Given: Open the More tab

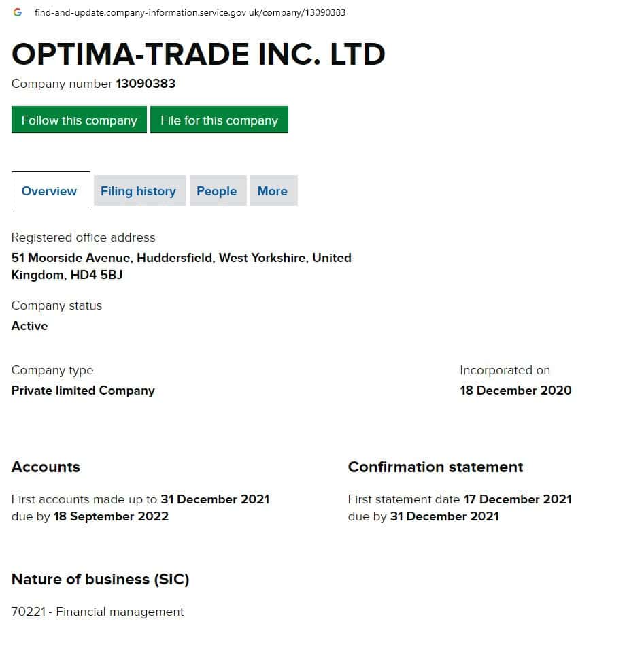Looking at the screenshot, I should pyautogui.click(x=272, y=191).
